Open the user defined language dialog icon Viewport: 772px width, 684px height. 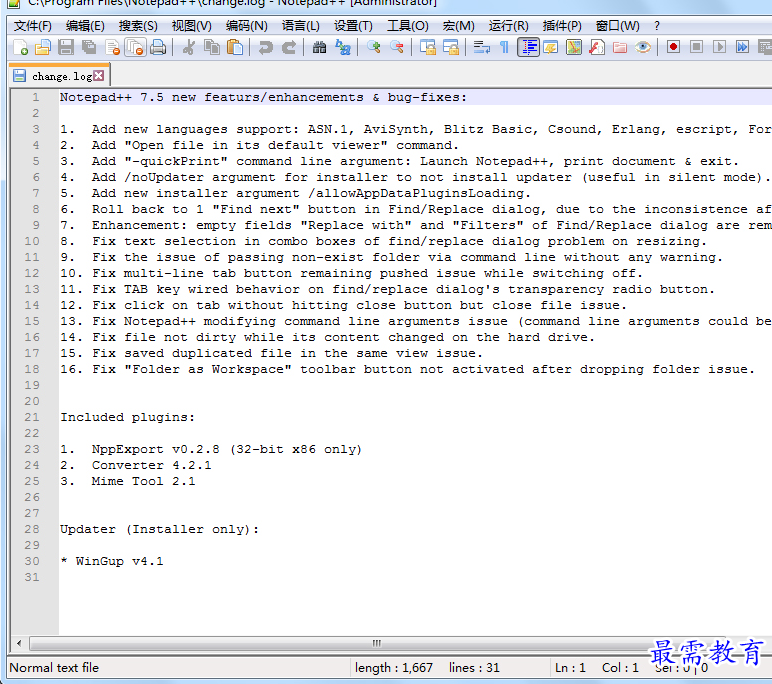point(550,47)
